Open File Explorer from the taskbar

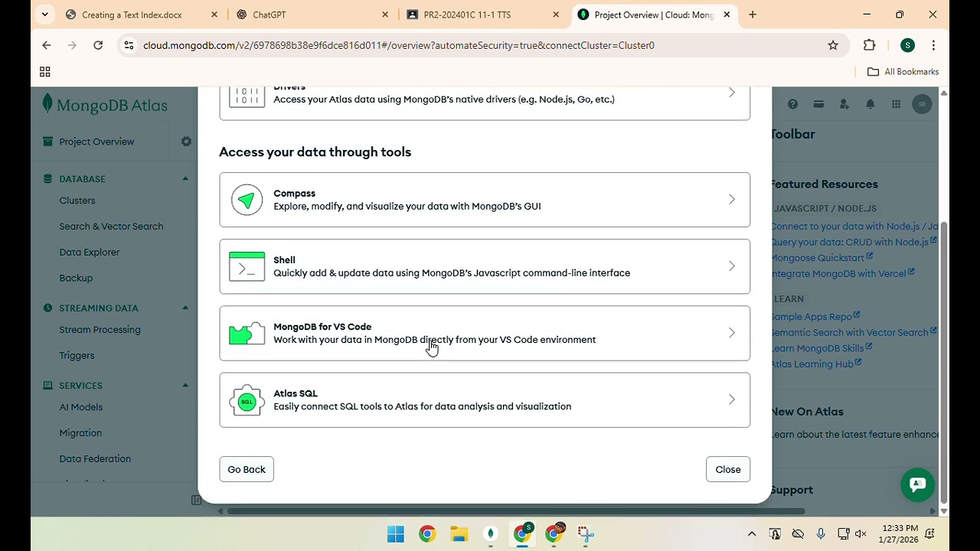459,533
